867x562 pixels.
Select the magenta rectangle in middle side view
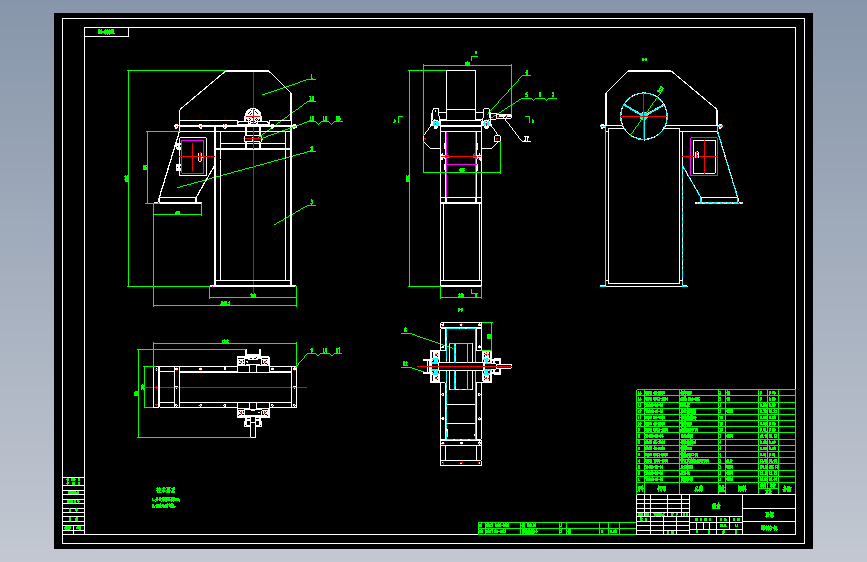pyautogui.click(x=461, y=166)
